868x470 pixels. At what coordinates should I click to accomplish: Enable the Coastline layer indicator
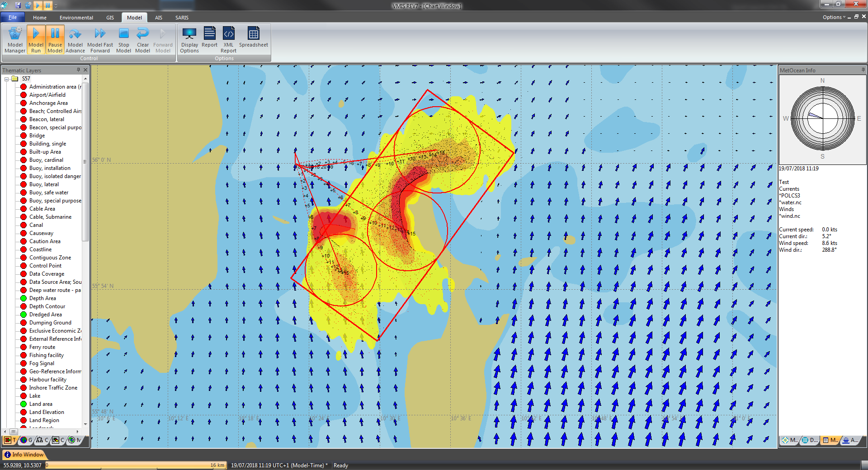click(x=24, y=249)
